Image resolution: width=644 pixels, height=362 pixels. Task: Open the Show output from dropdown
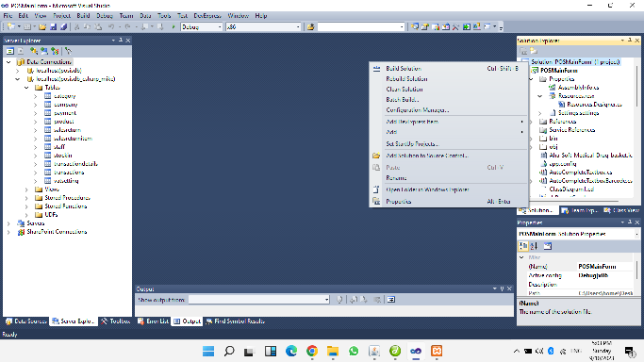pos(259,300)
